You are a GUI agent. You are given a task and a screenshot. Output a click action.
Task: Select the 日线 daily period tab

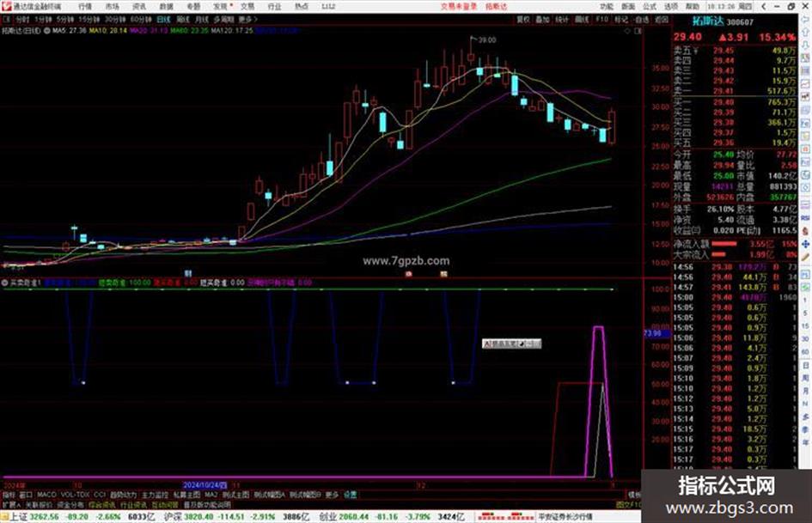[x=163, y=19]
